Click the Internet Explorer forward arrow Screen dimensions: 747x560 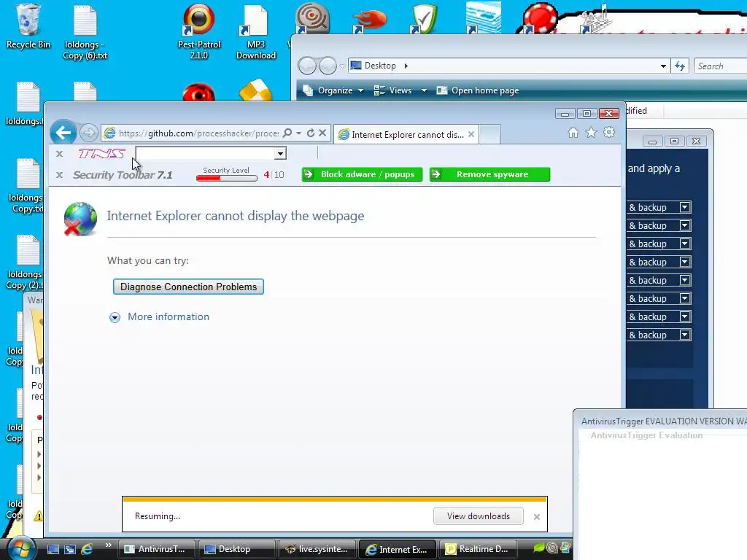[88, 133]
